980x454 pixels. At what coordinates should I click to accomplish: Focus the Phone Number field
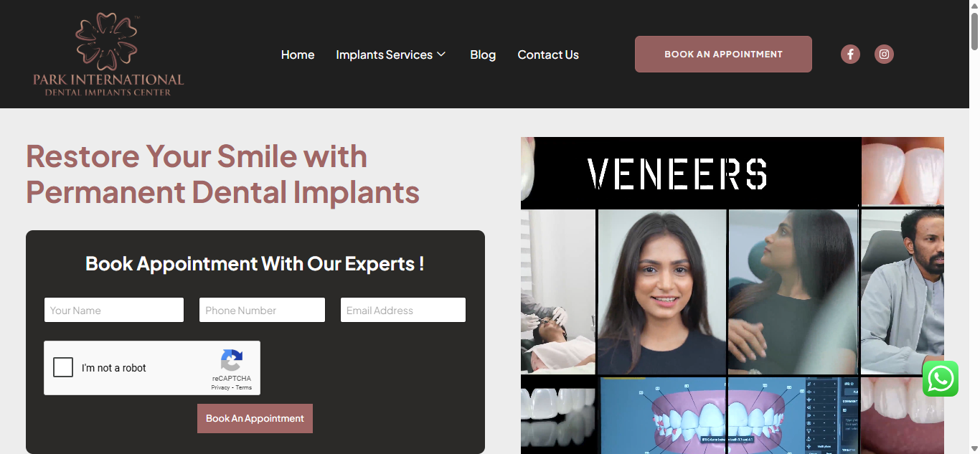pos(262,310)
